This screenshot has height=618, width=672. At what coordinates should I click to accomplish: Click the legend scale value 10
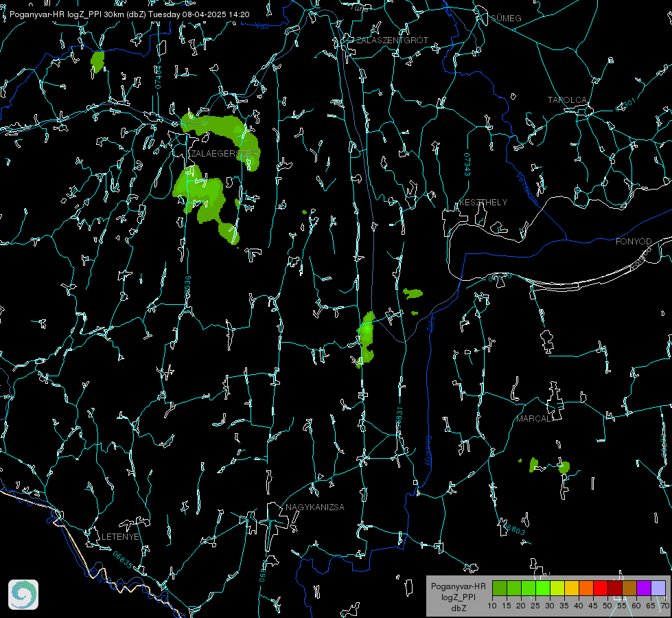(492, 606)
